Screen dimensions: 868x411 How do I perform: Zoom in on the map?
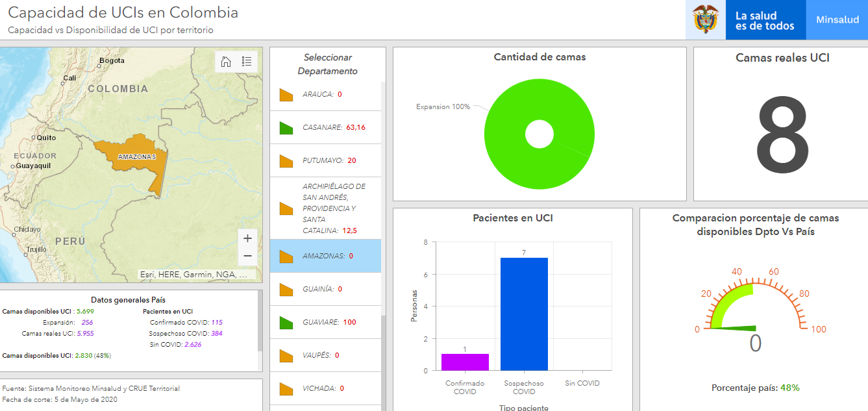coord(247,238)
